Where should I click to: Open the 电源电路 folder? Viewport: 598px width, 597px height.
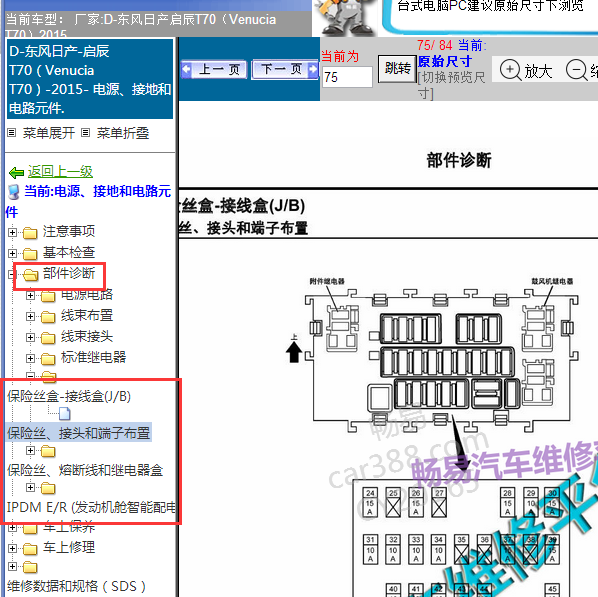[87, 294]
